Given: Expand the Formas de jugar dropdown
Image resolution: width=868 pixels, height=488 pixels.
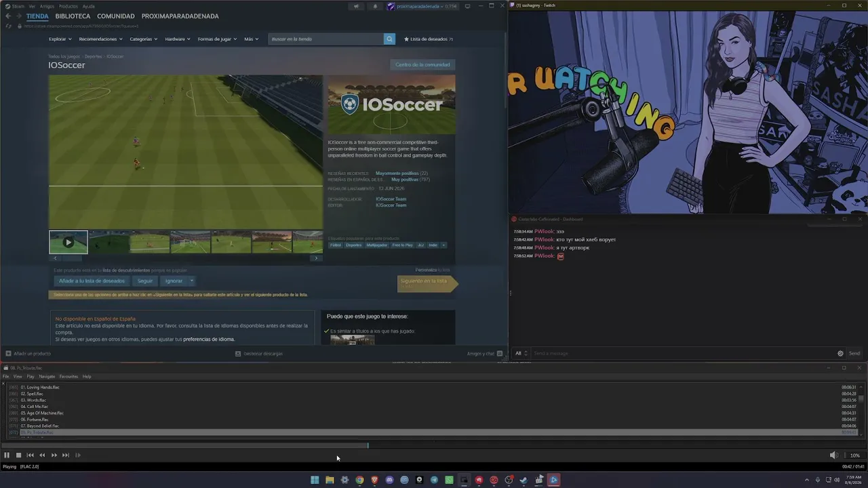Looking at the screenshot, I should click(x=217, y=39).
